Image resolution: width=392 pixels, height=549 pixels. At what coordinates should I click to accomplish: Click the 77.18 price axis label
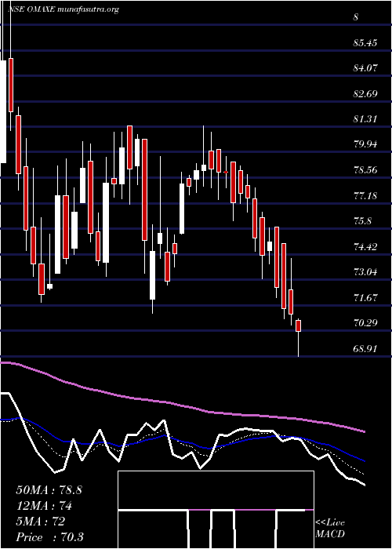pos(365,195)
